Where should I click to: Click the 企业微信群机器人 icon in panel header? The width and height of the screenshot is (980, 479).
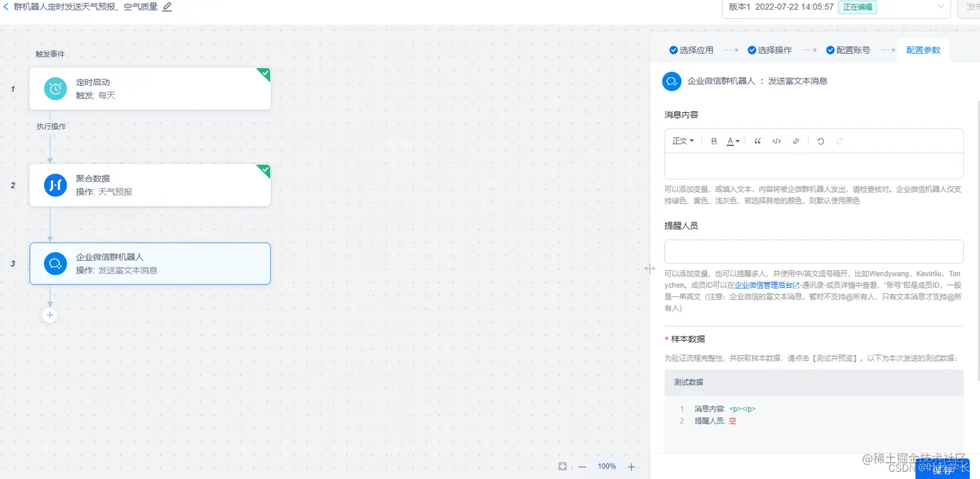tap(671, 82)
